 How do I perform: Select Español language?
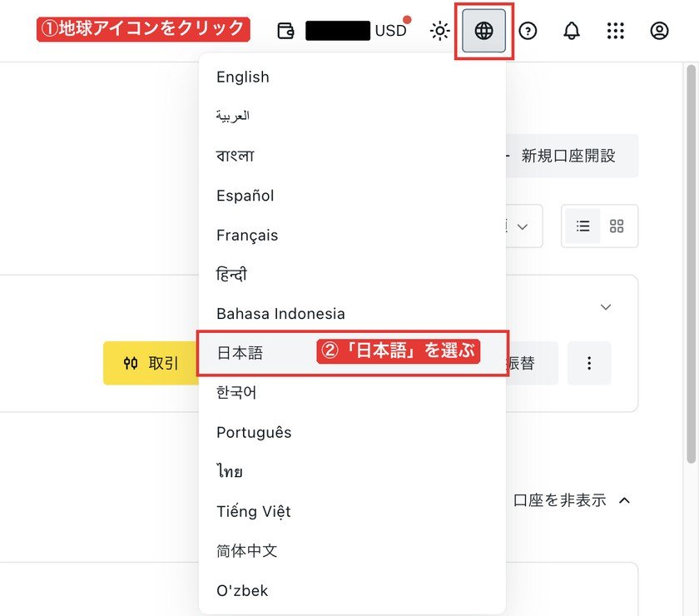click(x=352, y=196)
